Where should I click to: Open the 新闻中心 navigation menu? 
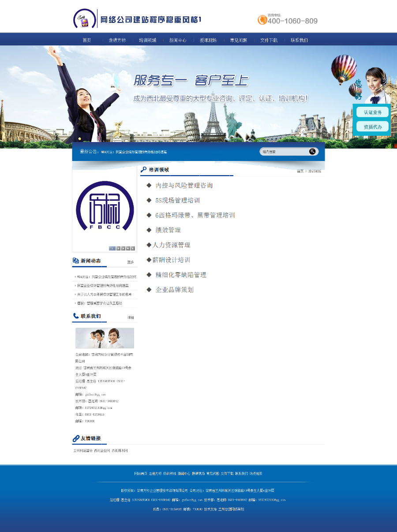tap(178, 40)
